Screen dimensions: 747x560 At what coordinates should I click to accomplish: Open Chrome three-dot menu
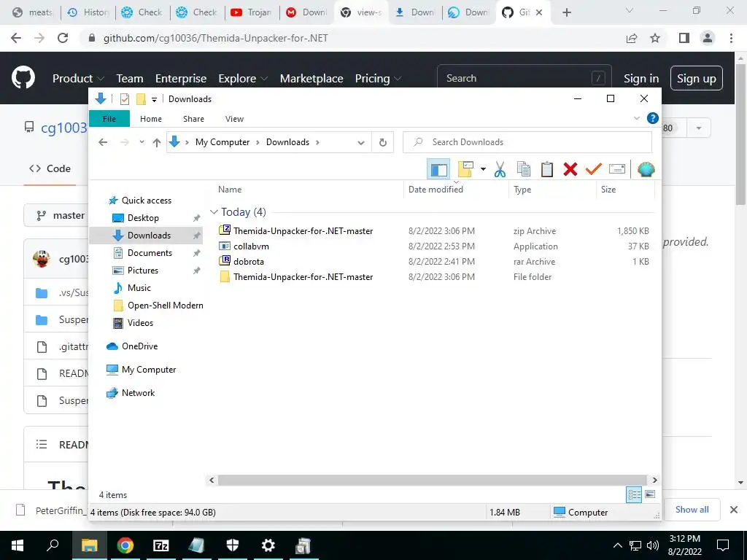pos(731,38)
